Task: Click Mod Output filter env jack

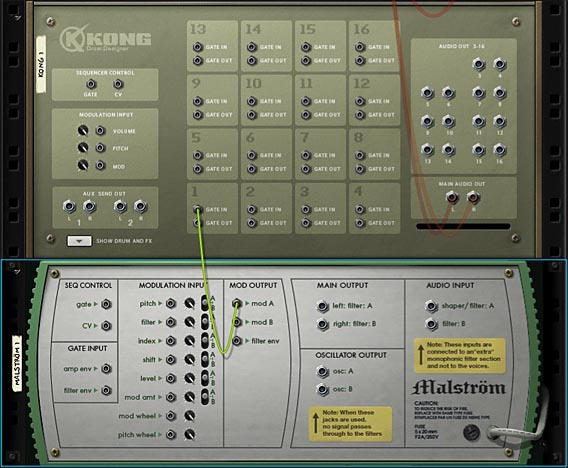Action: pos(237,341)
